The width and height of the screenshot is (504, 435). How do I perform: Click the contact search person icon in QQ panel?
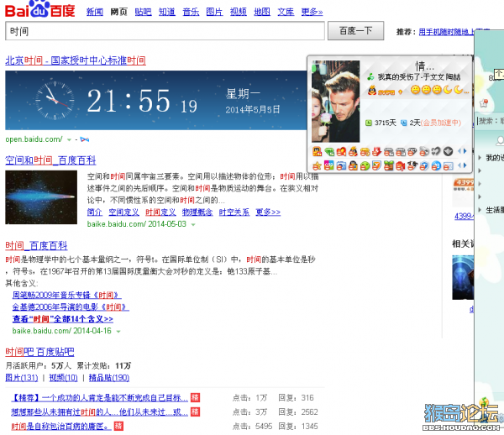coord(500,141)
